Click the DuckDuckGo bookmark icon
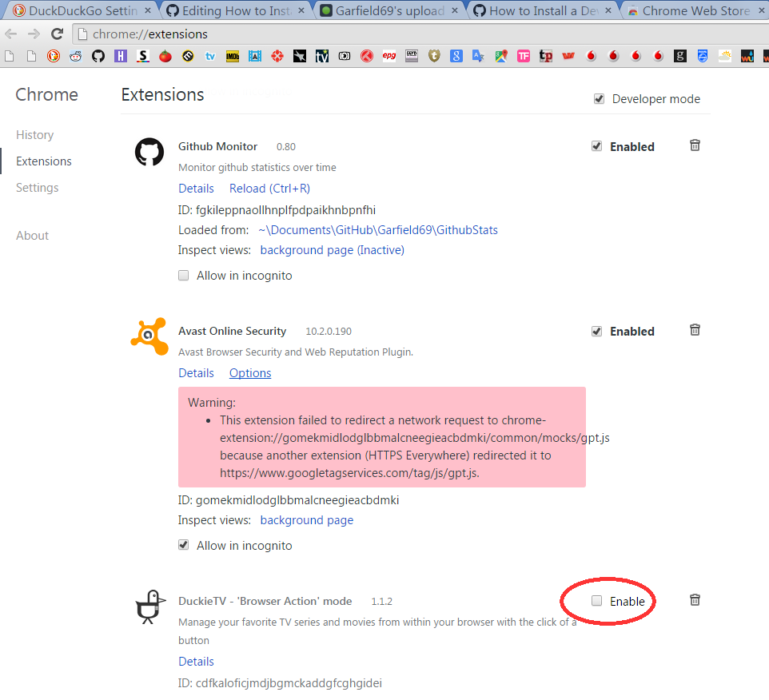Image resolution: width=769 pixels, height=700 pixels. tap(53, 56)
